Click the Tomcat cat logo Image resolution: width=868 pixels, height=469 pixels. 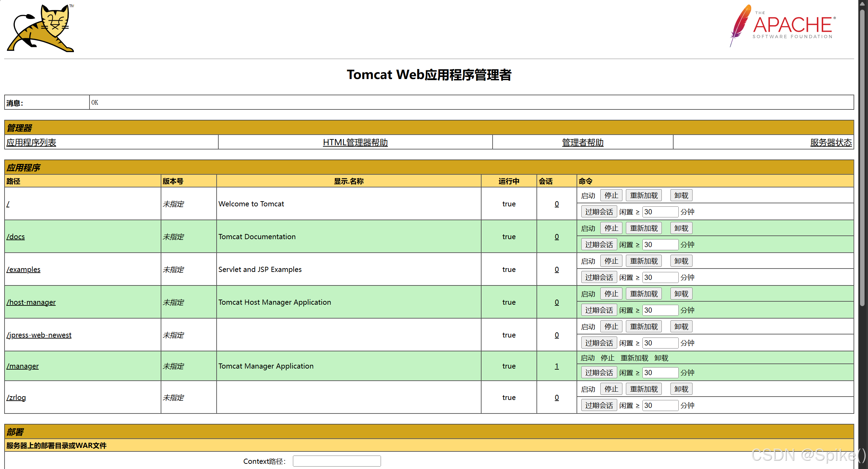click(40, 28)
